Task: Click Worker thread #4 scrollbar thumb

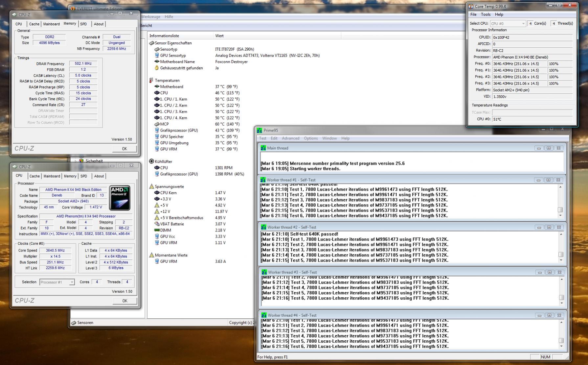Action: 561,341
